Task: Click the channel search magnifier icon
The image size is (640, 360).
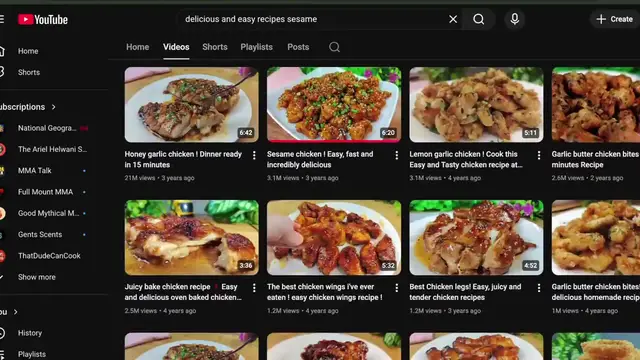Action: (x=334, y=47)
